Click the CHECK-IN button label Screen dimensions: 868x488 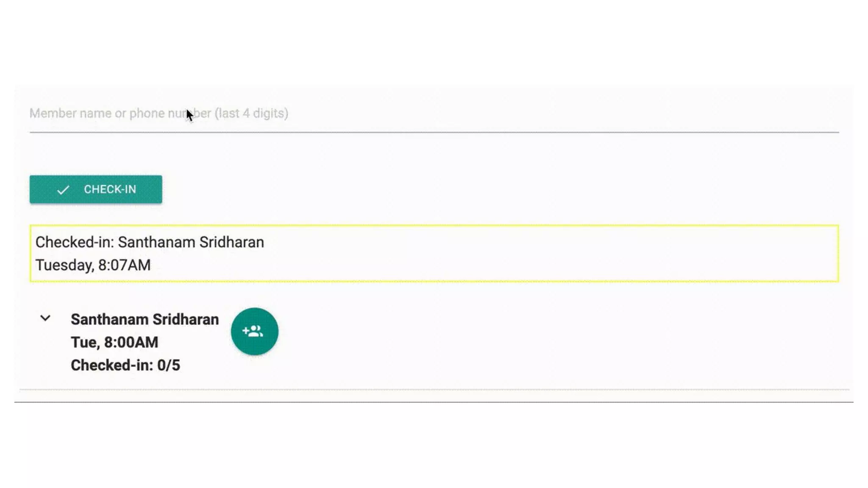tap(110, 189)
